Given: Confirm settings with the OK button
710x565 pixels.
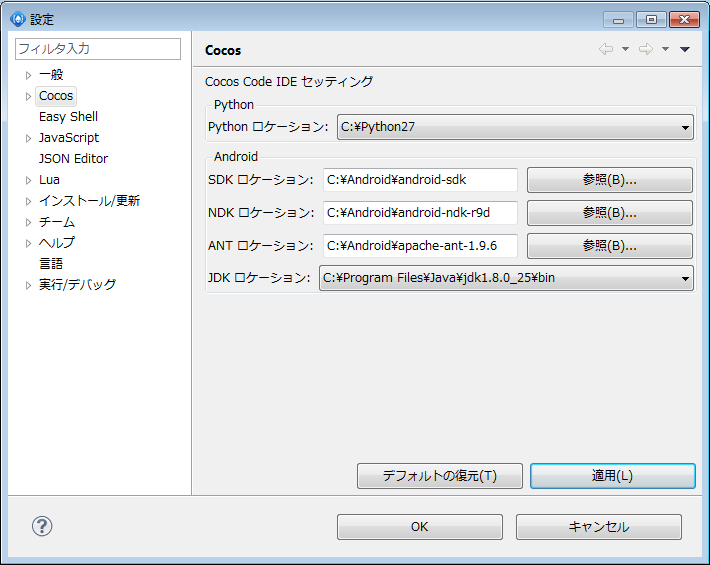Looking at the screenshot, I should [x=420, y=527].
